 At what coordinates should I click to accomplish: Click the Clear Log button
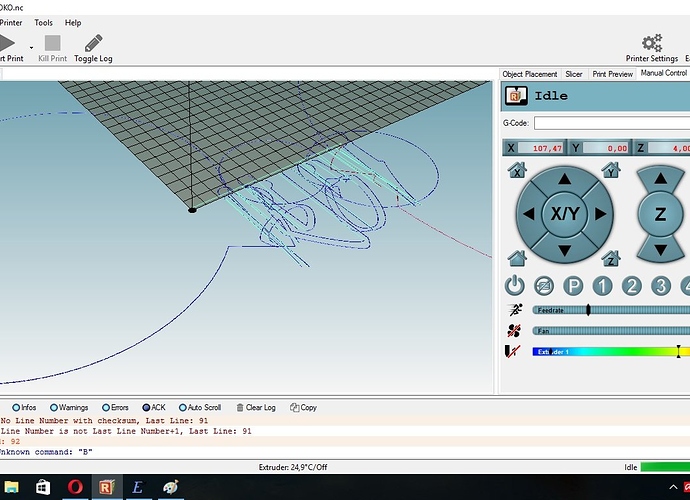[x=256, y=408]
